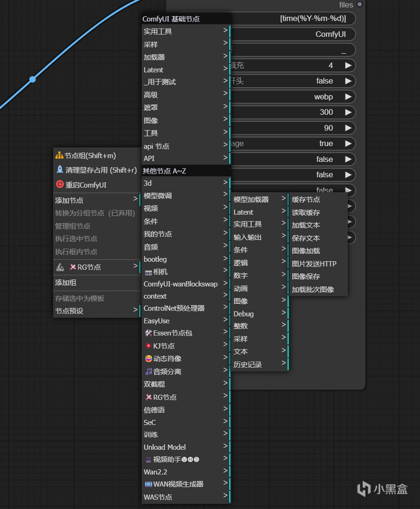Open the 信德语 category

pyautogui.click(x=186, y=410)
